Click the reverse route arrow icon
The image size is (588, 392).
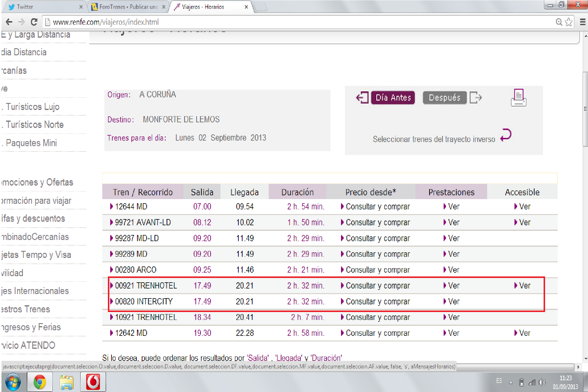506,135
